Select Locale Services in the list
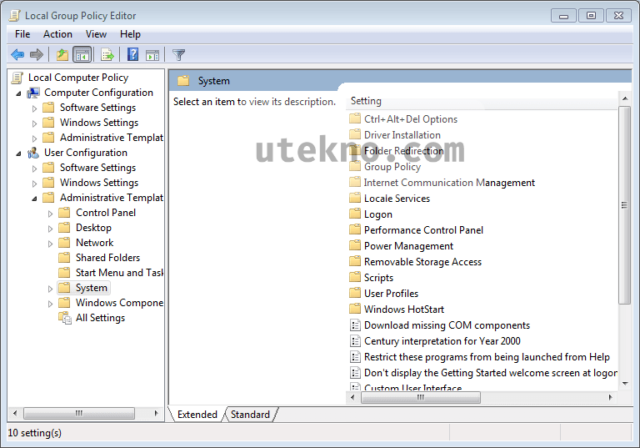 click(397, 198)
